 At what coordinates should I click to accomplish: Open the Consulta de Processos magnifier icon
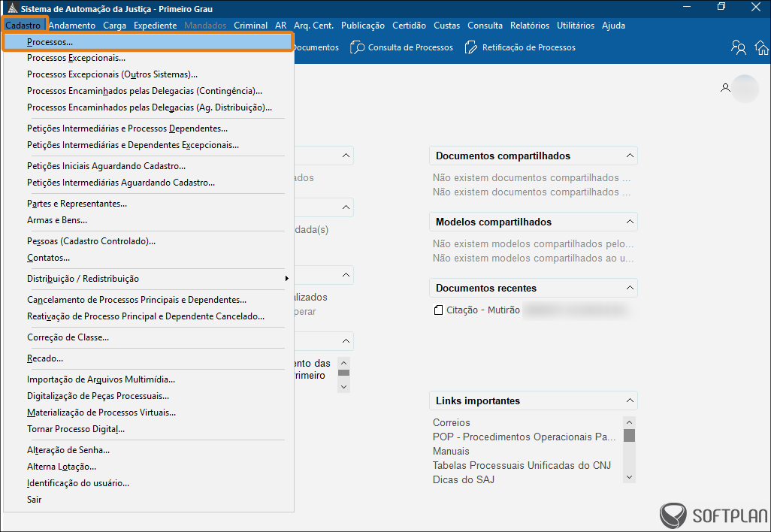click(358, 47)
